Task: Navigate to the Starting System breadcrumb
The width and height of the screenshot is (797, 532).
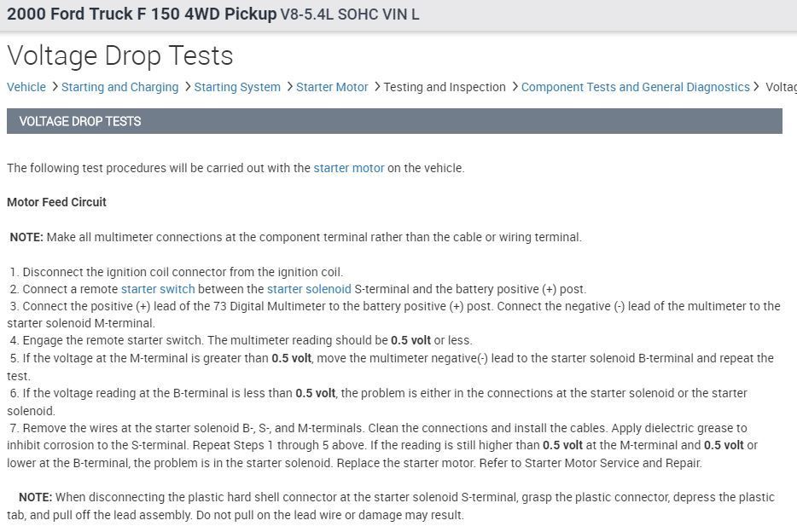Action: click(237, 87)
